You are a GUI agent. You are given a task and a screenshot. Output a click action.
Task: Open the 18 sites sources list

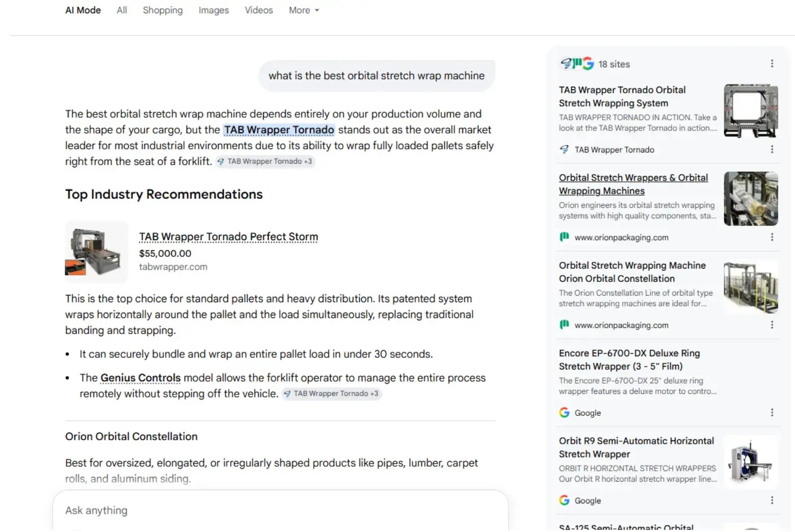614,64
